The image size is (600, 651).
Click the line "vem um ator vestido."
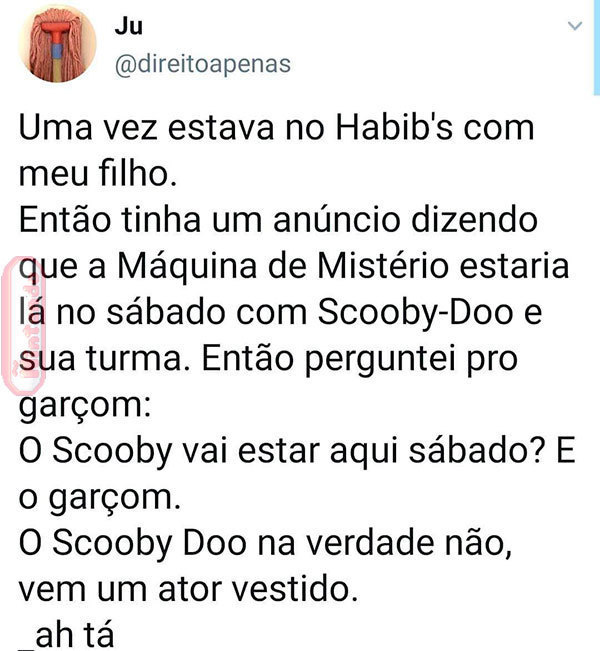189,589
